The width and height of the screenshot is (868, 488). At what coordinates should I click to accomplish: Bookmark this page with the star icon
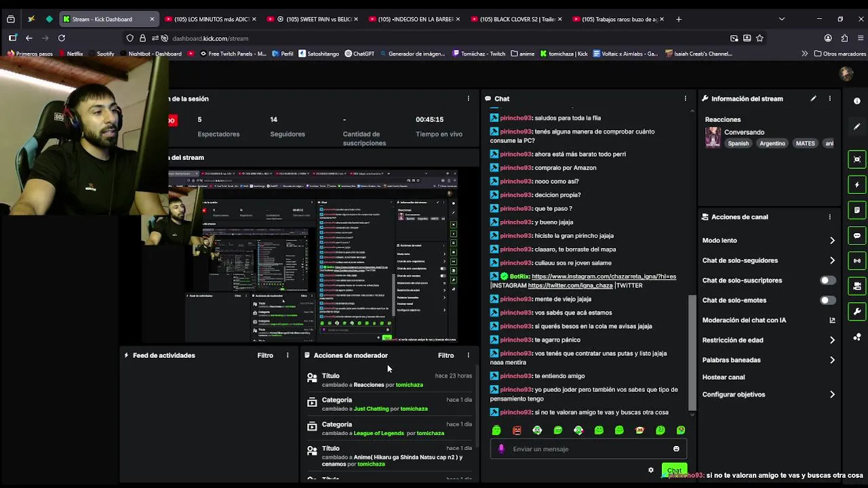(759, 38)
